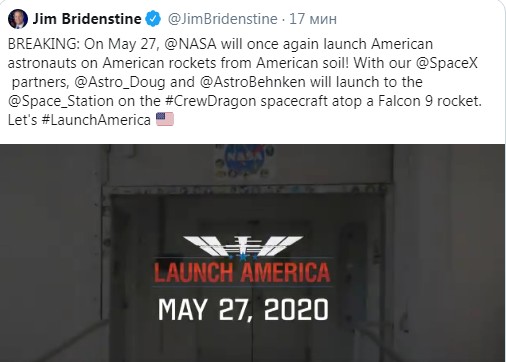The height and width of the screenshot is (362, 506).
Task: Click the blue verified badge
Action: [153, 19]
